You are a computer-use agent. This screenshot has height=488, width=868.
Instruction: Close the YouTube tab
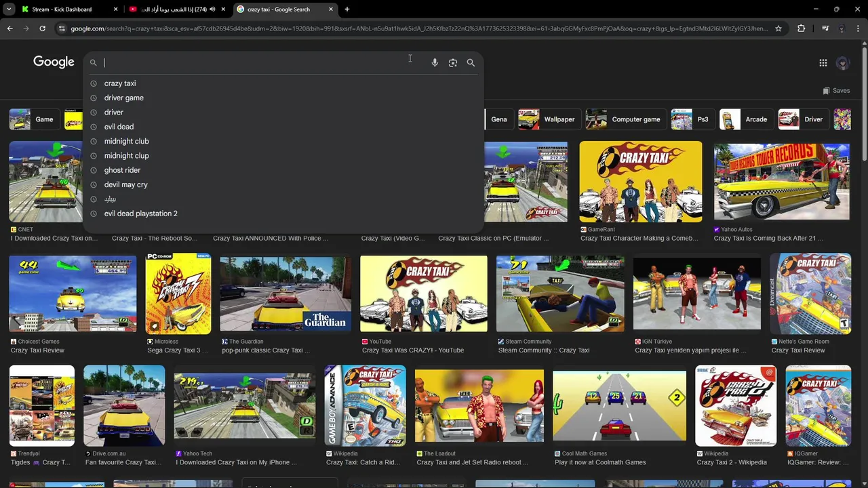pos(223,9)
